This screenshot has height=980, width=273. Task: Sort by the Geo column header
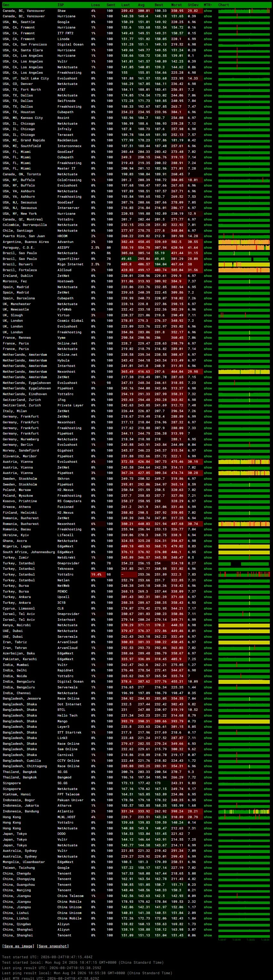[6, 5]
